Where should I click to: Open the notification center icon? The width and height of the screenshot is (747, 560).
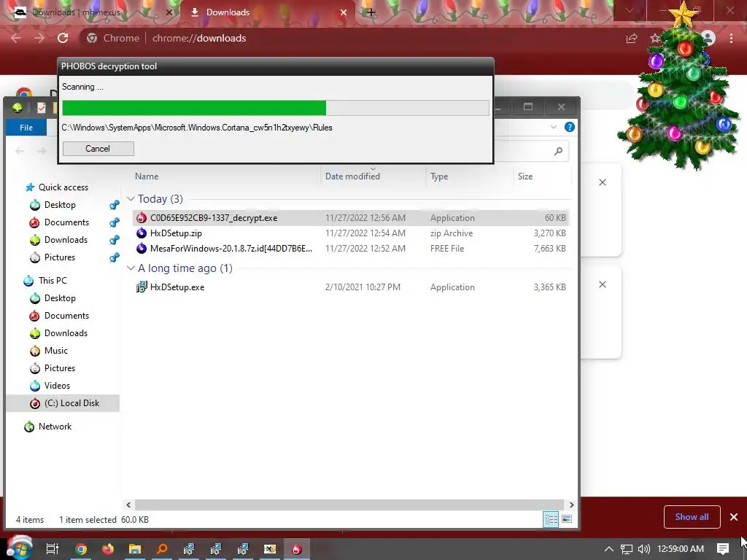coord(723,549)
